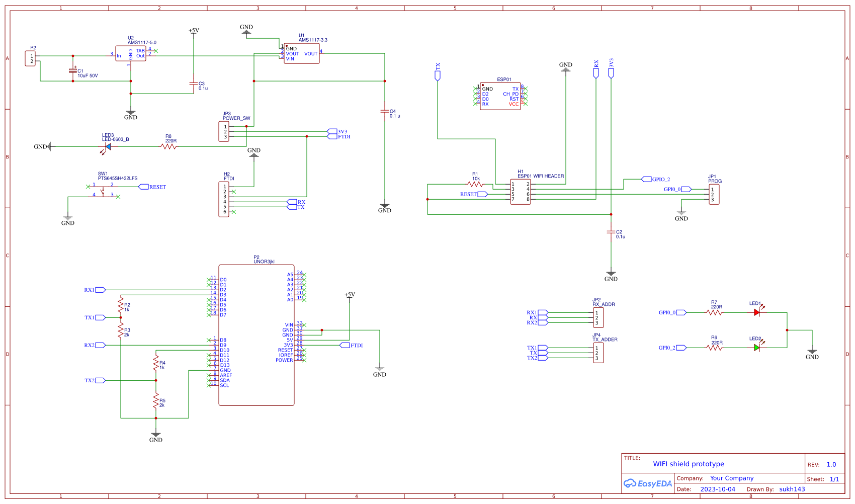The image size is (855, 504).
Task: Select the AMS1117-5.0 regulator symbol U2
Action: click(x=131, y=53)
